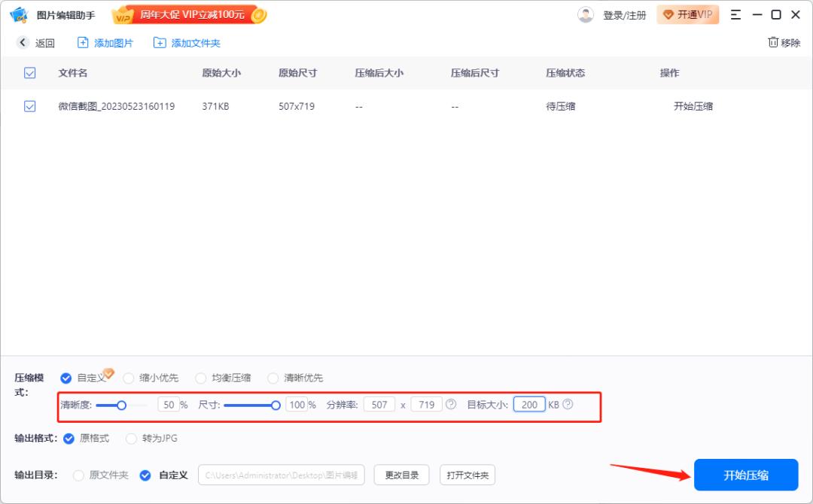Screen dimensions: 813x504
Task: Click the 图片编辑助手 app logo
Action: (x=18, y=14)
